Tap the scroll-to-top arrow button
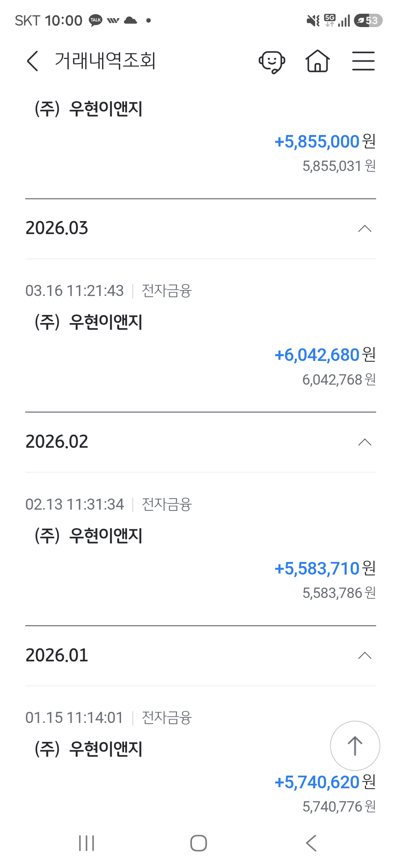The image size is (401, 868). [x=355, y=746]
